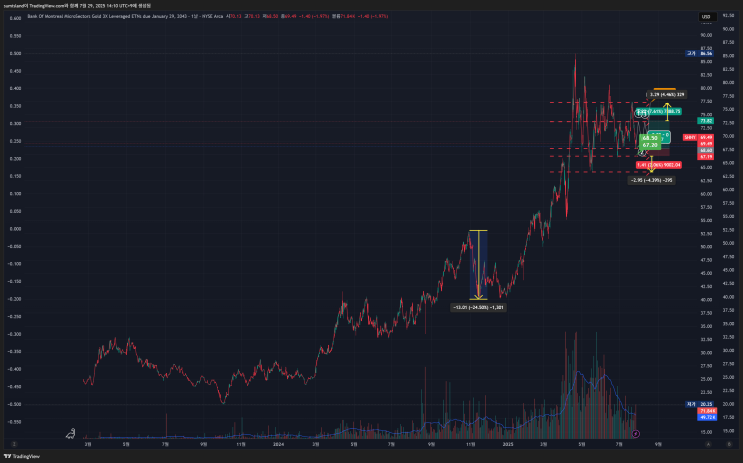Select the yellow down arrow of the -24.50% measurement
The image size is (743, 463).
tap(479, 264)
